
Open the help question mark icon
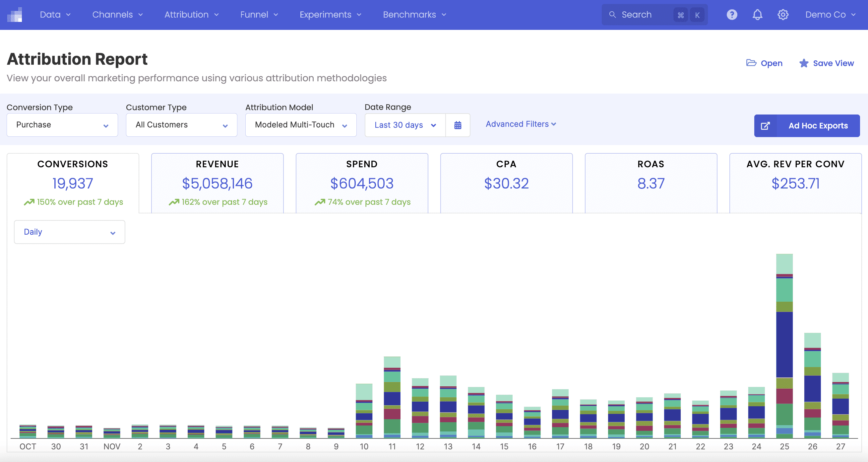[x=731, y=15]
